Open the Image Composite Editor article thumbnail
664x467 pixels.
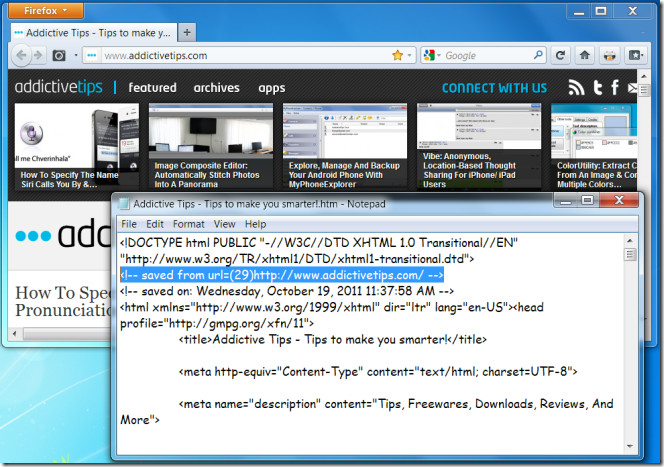tap(211, 146)
